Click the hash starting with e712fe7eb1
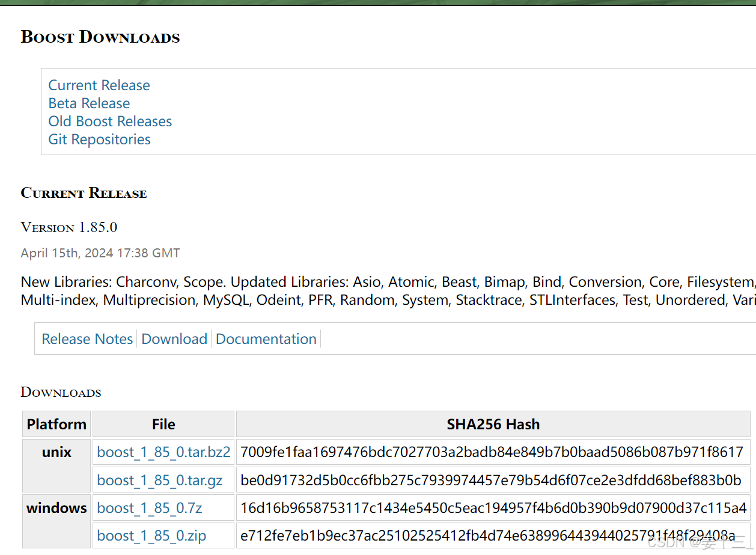This screenshot has width=756, height=555. click(x=488, y=536)
